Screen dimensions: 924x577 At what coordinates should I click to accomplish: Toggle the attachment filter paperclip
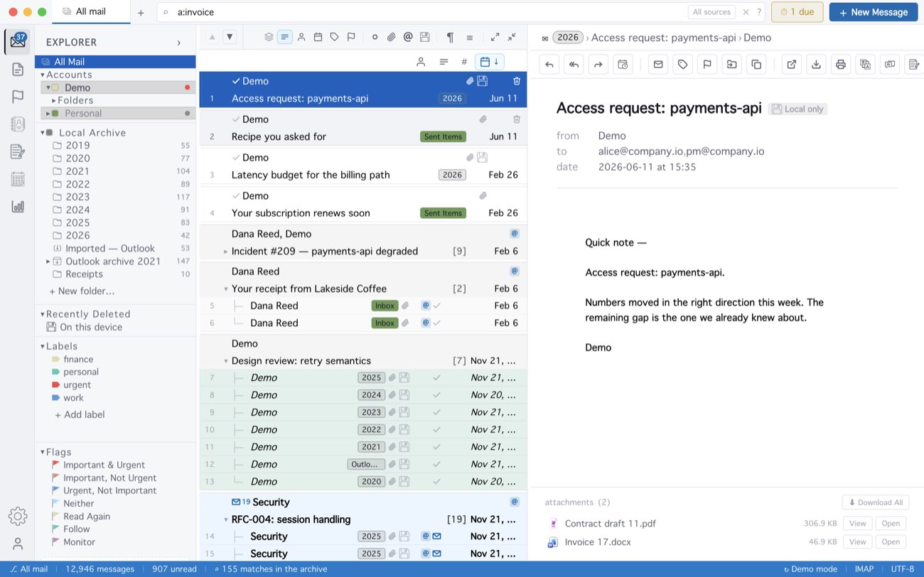click(391, 37)
